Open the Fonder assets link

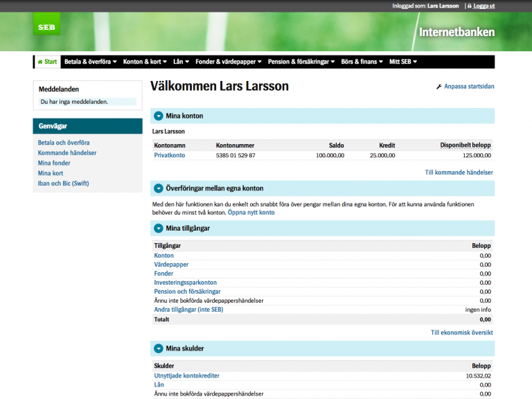click(x=163, y=274)
